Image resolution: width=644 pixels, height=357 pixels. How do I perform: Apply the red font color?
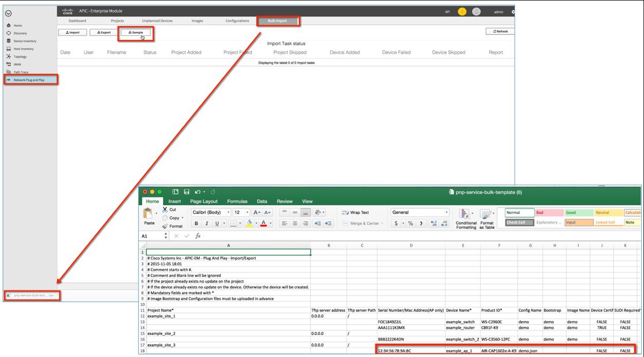pos(263,223)
